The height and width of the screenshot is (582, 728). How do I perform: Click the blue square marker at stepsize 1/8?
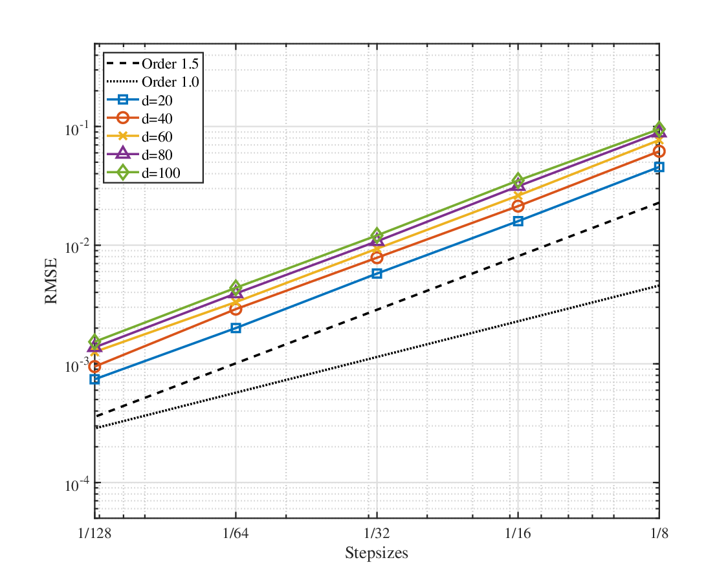(x=659, y=167)
